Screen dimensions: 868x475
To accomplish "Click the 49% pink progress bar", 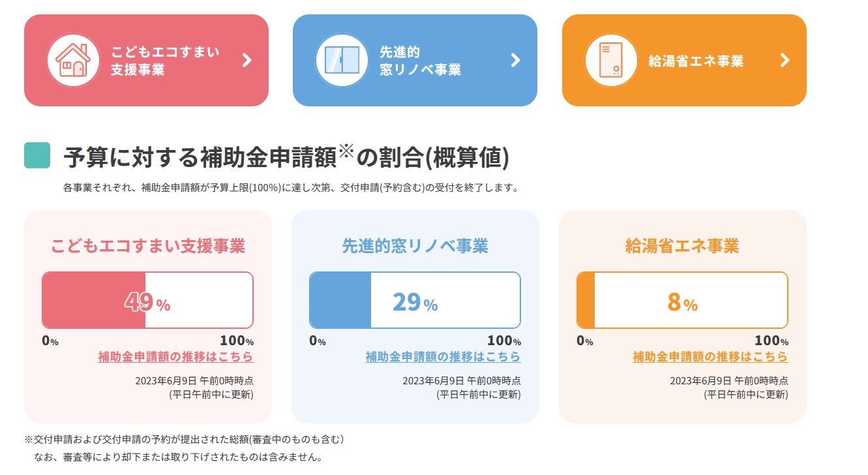I will pos(147,300).
